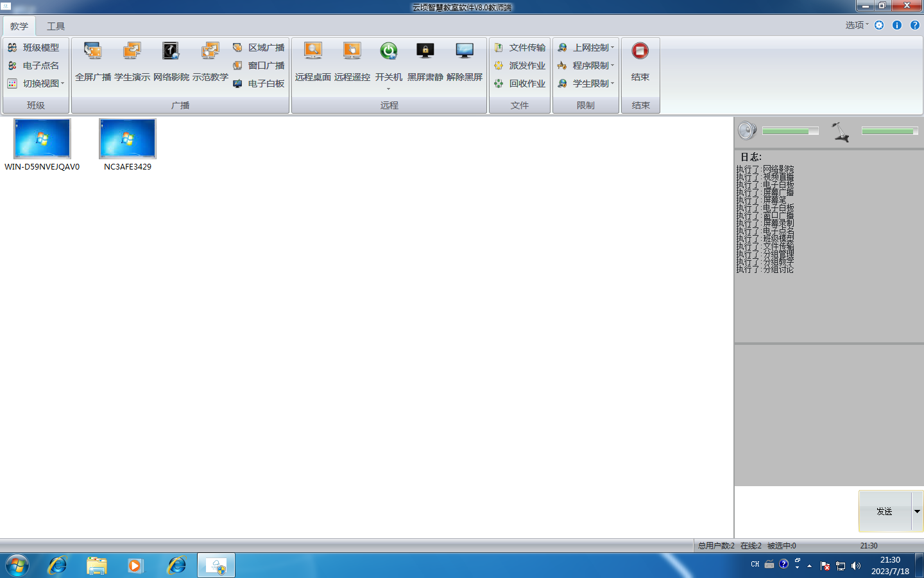Click log entry 执行了:屏幕录制

(765, 223)
